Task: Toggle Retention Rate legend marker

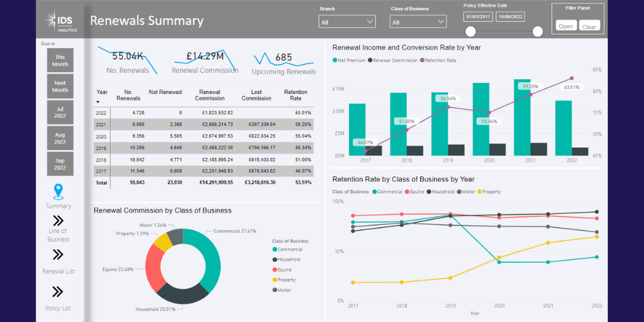Action: coord(422,60)
